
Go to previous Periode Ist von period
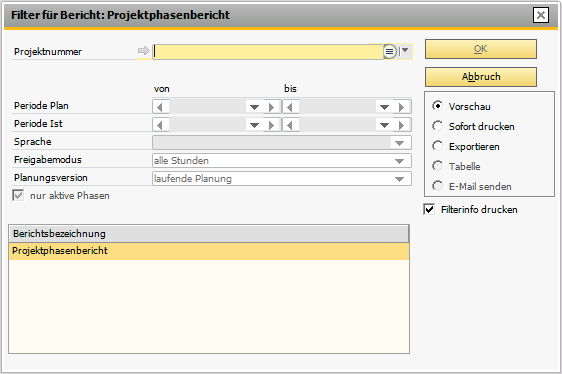coord(160,125)
